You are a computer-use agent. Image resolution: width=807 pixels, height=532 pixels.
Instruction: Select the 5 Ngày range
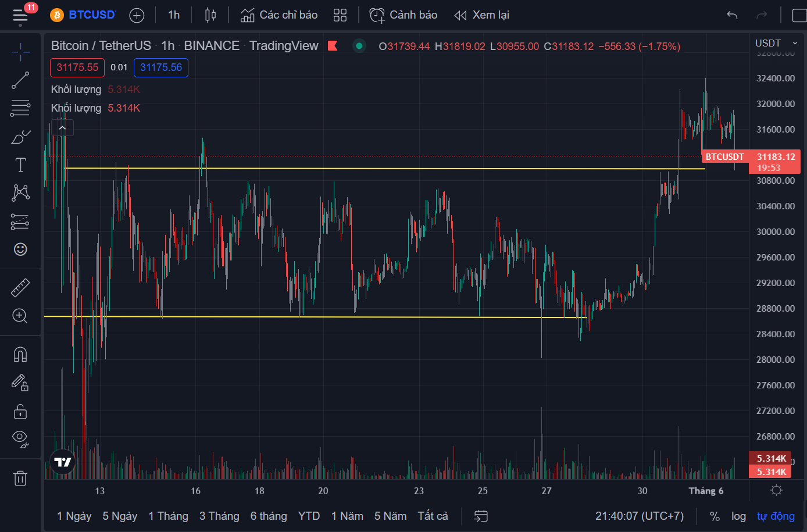(120, 516)
